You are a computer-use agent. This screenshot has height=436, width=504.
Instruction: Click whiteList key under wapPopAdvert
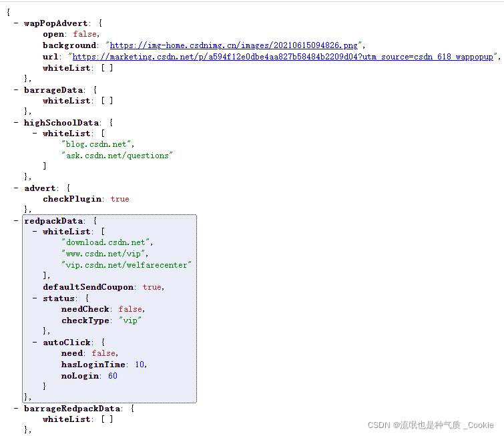(x=66, y=68)
